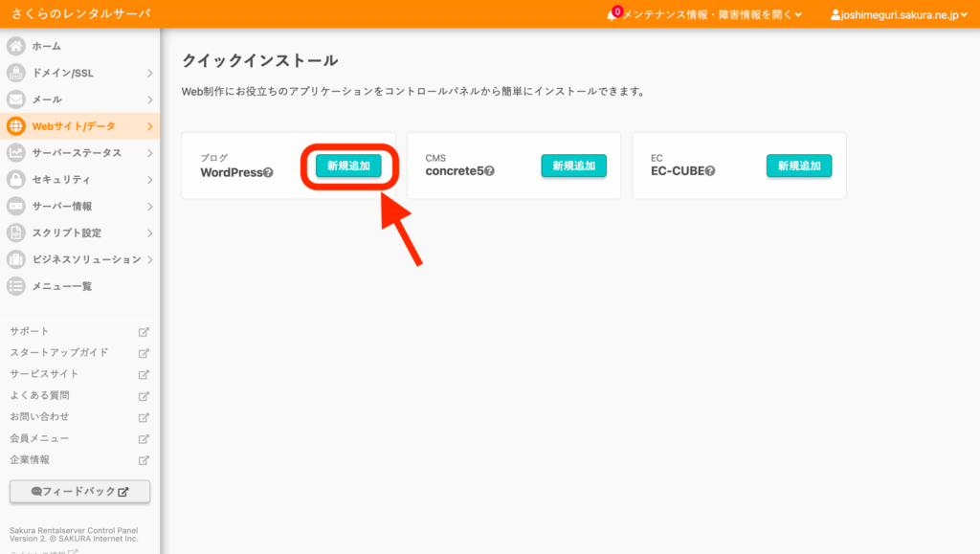Select the Webサイト/データ menu item
Screen dimensions: 980x554
point(73,126)
